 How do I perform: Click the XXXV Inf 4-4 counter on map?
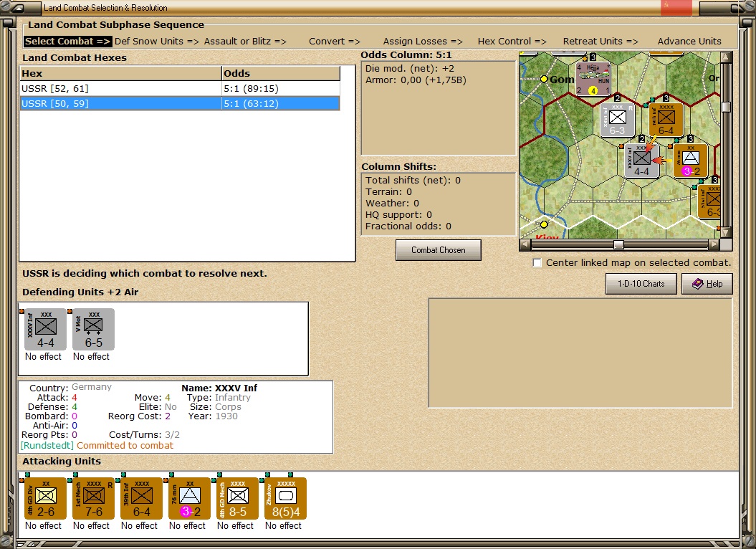click(x=642, y=161)
